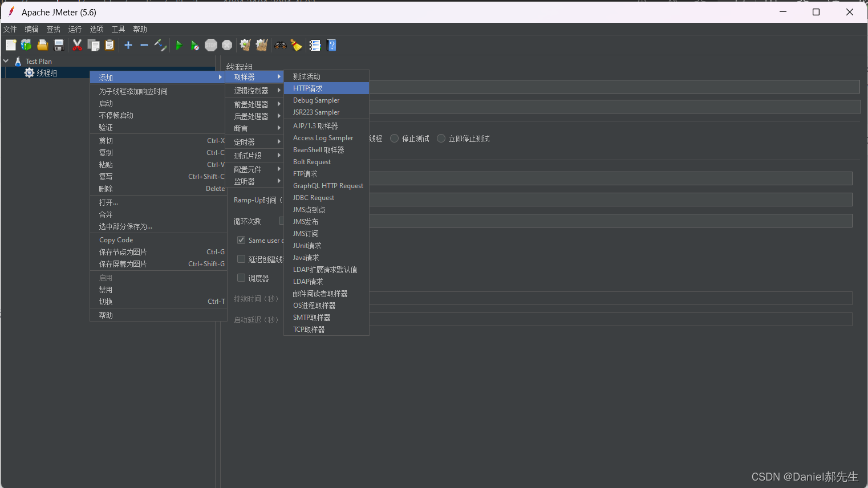Expand the 添加 submenu

[x=158, y=77]
